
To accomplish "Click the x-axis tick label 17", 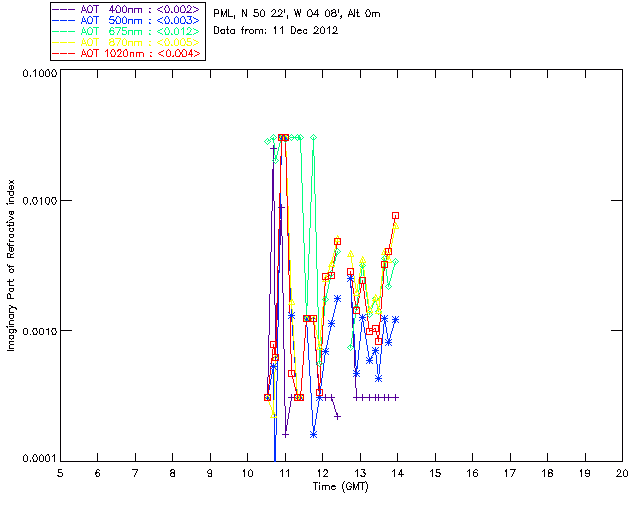I will [x=510, y=473].
